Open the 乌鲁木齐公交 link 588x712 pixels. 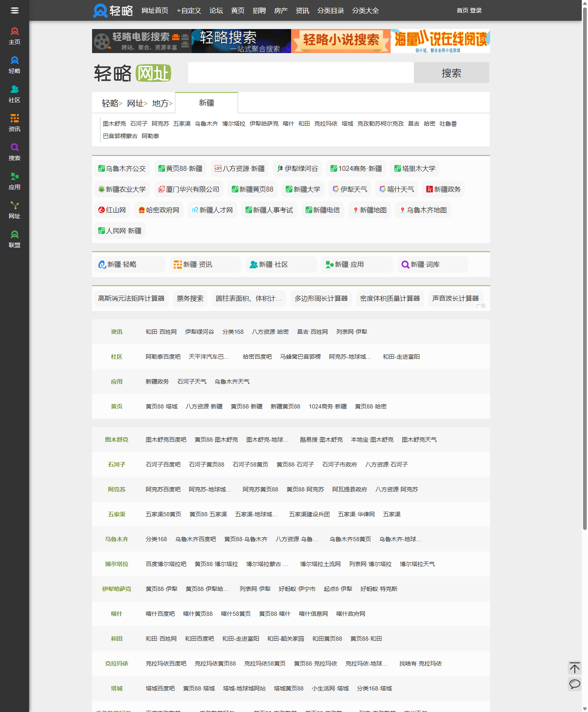click(x=122, y=168)
